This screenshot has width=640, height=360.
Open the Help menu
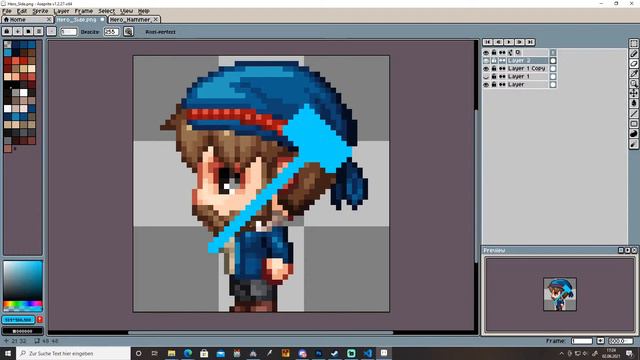coord(143,11)
